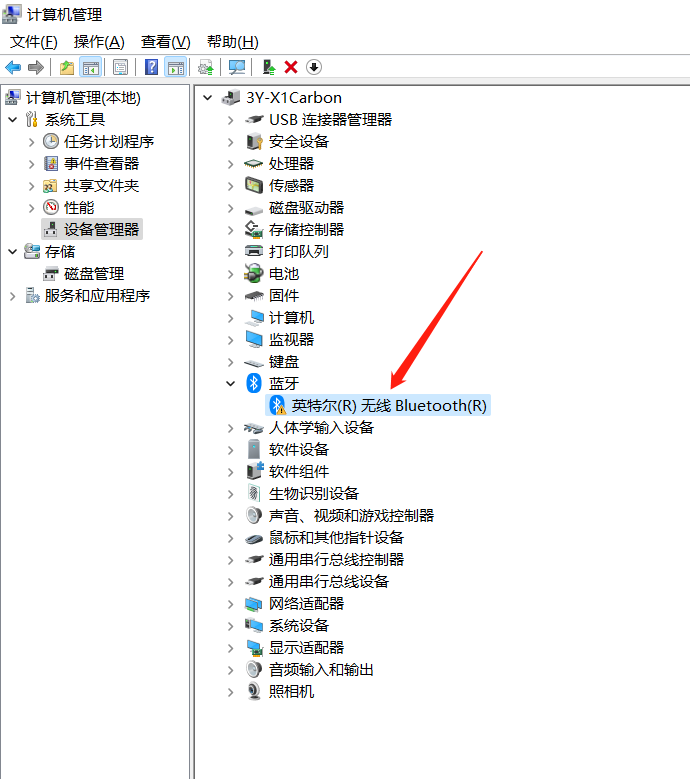Click the camera device icon

(x=254, y=692)
